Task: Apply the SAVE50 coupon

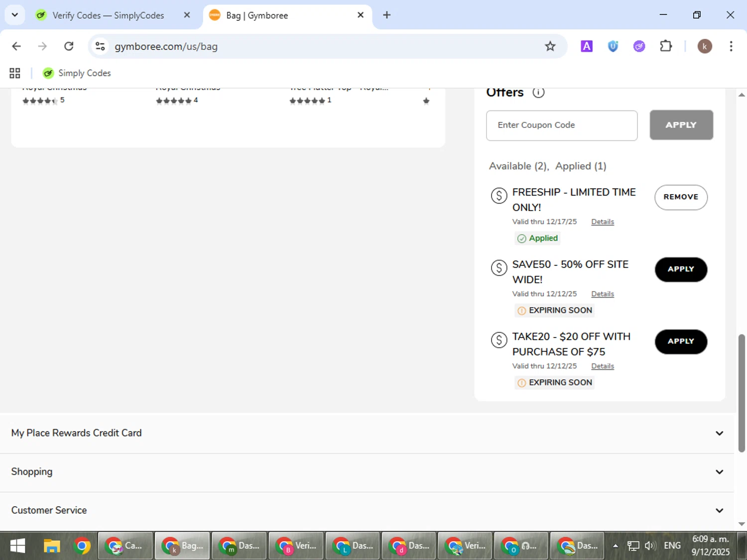Action: coord(681,269)
